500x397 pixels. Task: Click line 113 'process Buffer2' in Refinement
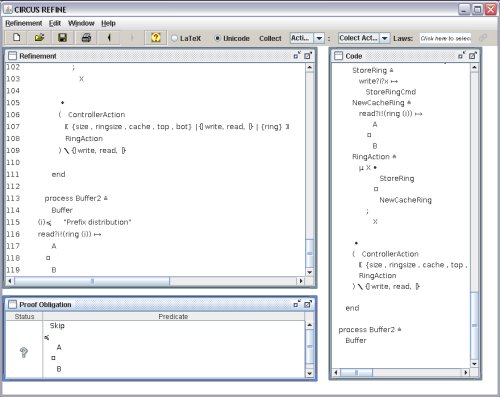pos(76,198)
